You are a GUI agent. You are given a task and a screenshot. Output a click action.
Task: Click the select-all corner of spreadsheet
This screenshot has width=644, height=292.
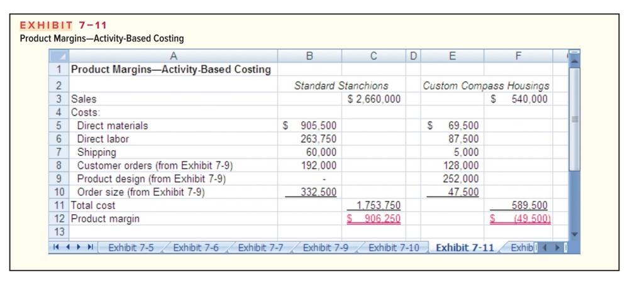coord(58,56)
